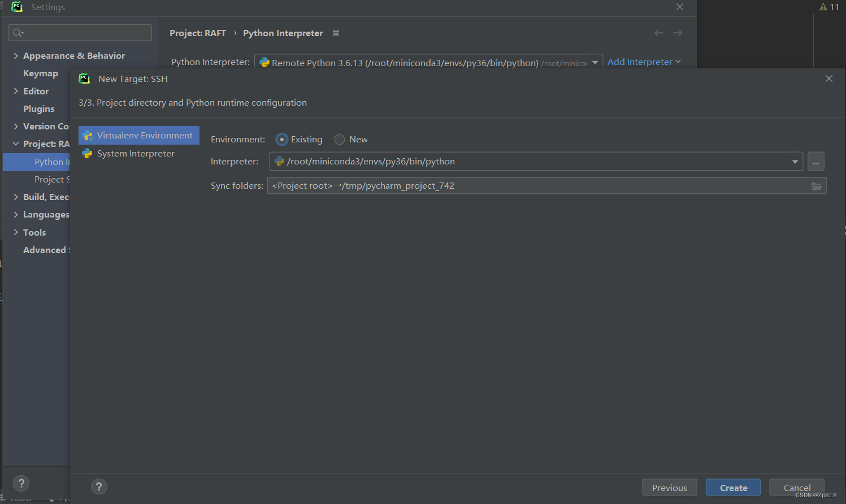Close the New Target: SSH dialog
The width and height of the screenshot is (846, 504).
tap(828, 79)
